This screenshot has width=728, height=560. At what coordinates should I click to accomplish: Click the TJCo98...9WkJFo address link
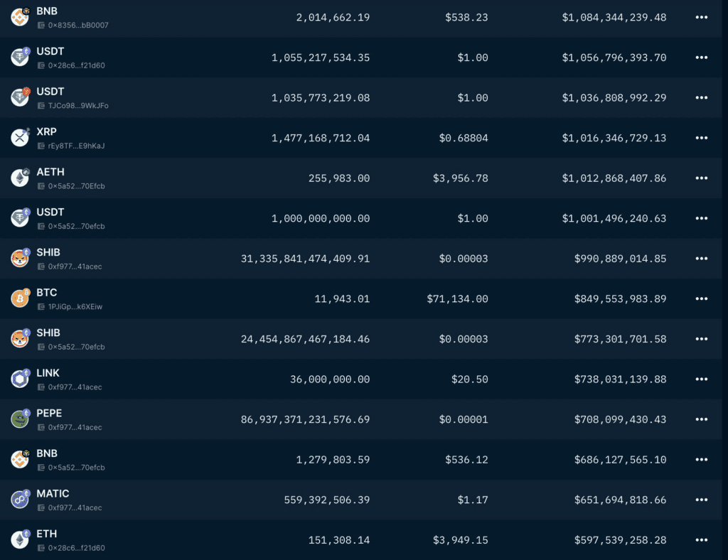point(77,106)
